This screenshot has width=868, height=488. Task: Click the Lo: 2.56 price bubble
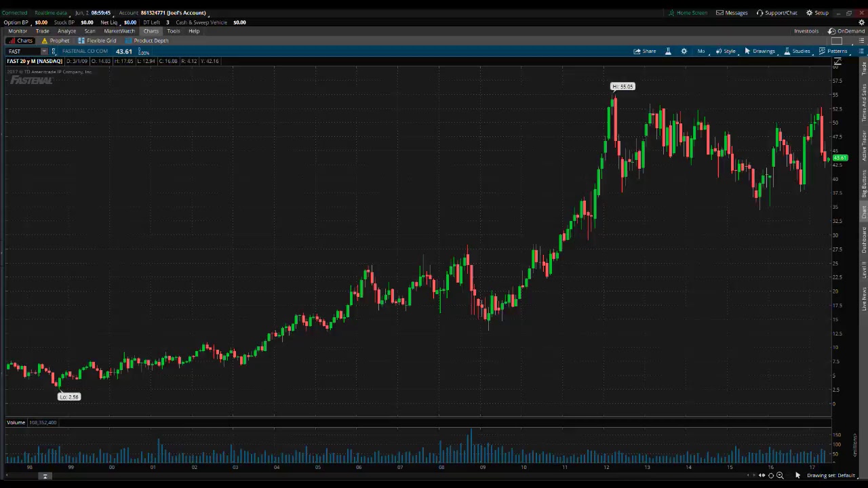69,397
